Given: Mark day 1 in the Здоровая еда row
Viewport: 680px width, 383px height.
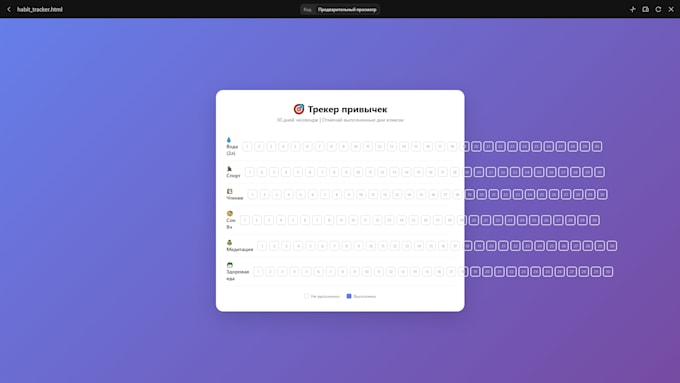Looking at the screenshot, I should (258, 272).
